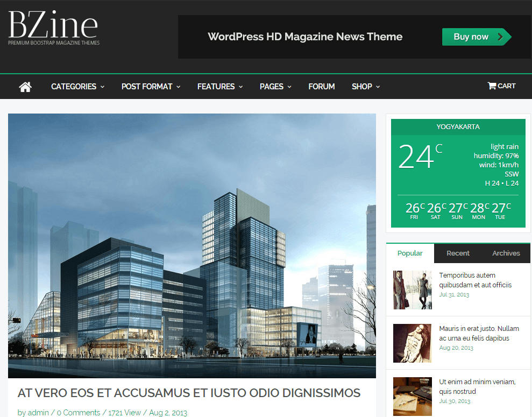
Task: Open the shopping Cart icon
Action: pos(501,86)
